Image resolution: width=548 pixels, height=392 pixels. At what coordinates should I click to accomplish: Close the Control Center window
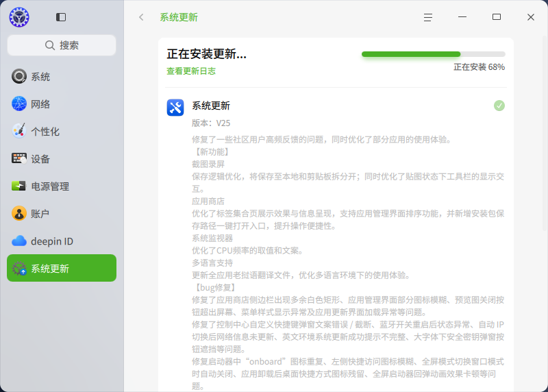click(x=530, y=17)
